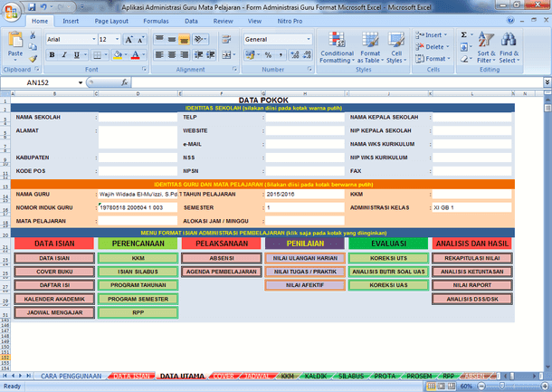Viewport: 552px width, 392px height.
Task: Go to first sheet tab arrow
Action: [5, 376]
